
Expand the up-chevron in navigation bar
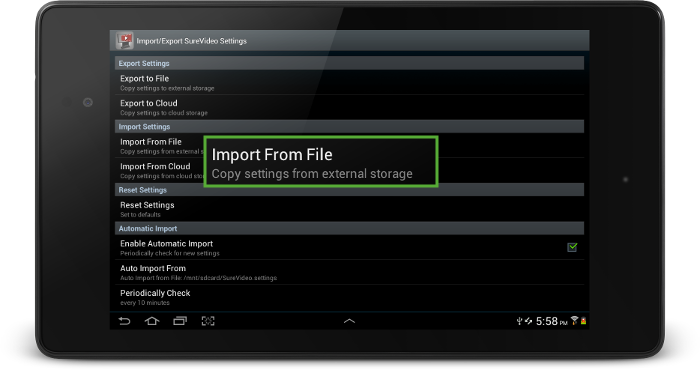point(350,321)
